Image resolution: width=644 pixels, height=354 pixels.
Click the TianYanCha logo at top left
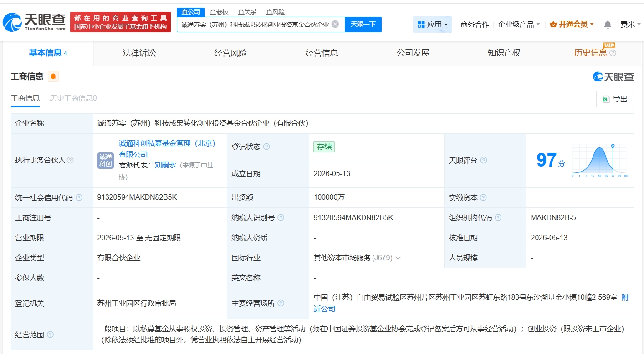coord(34,22)
